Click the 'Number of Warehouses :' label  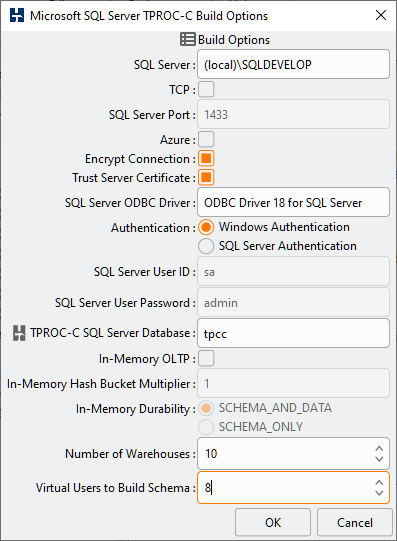(x=130, y=454)
